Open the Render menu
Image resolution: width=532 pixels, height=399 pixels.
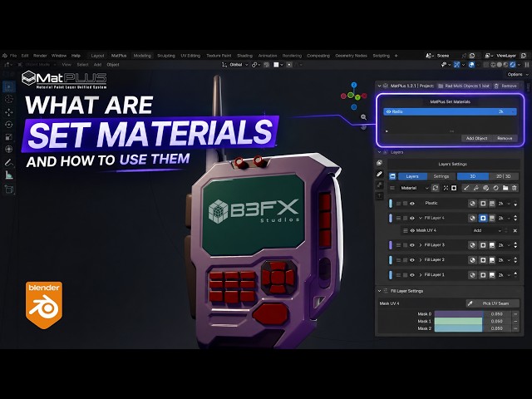pyautogui.click(x=40, y=56)
